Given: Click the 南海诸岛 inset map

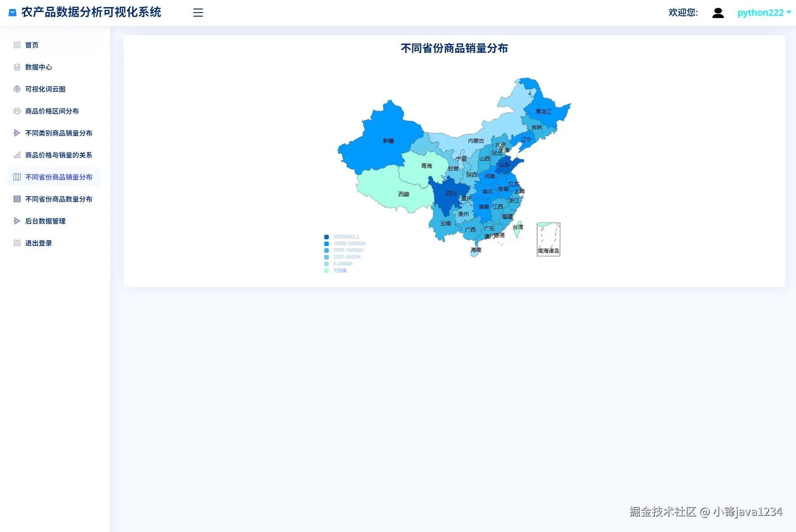Looking at the screenshot, I should [548, 239].
